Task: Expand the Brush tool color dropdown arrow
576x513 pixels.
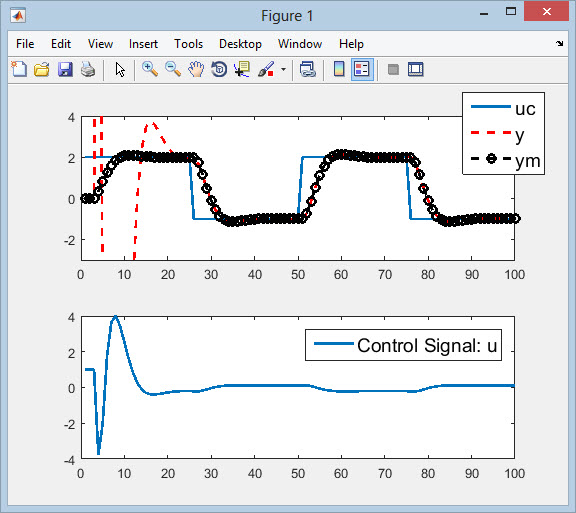Action: tap(283, 69)
